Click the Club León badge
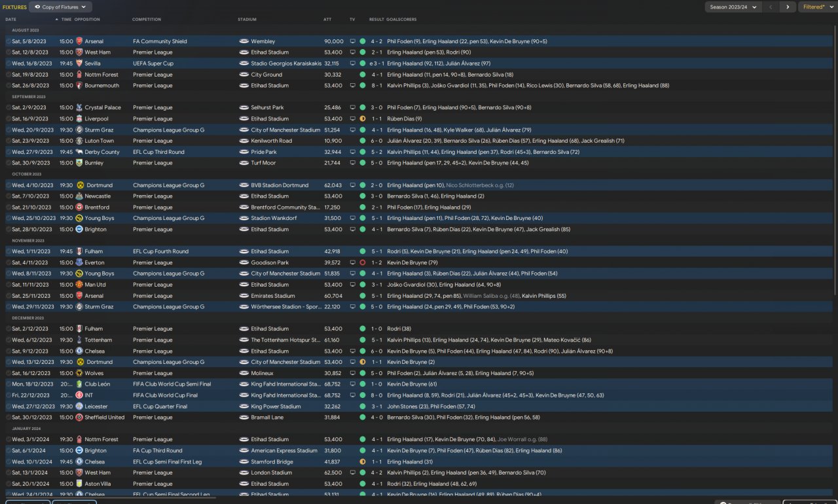The image size is (838, 504). 79,385
